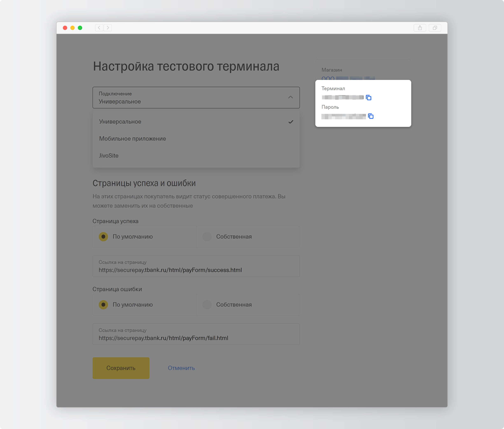Click the Страницы успеха и ошибки heading
This screenshot has height=429, width=504.
[x=144, y=183]
